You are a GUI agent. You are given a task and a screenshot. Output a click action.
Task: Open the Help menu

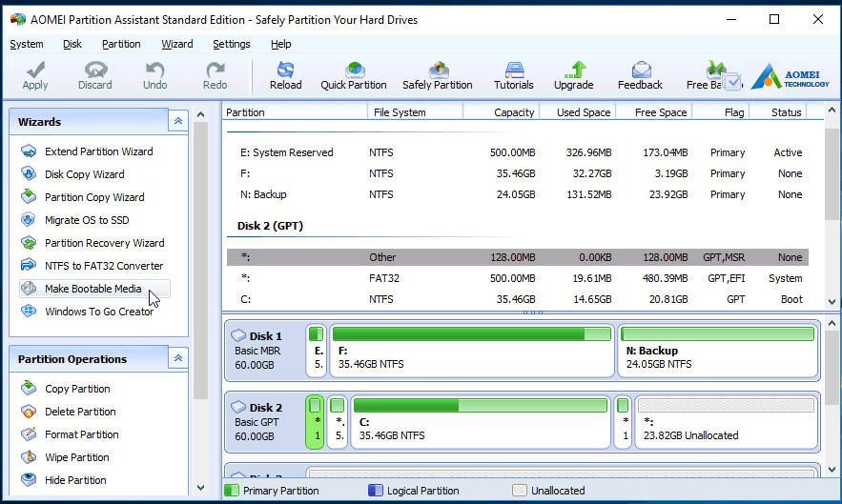tap(281, 44)
